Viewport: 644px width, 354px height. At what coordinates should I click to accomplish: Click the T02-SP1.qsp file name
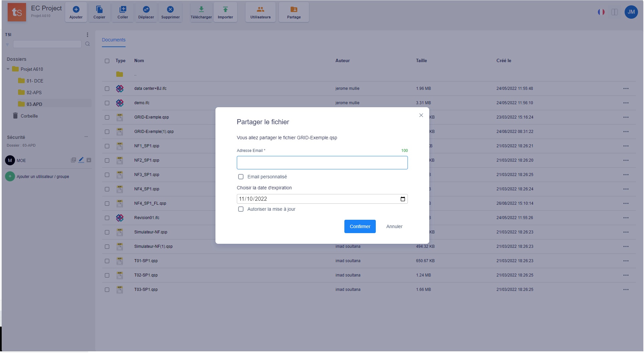[146, 275]
